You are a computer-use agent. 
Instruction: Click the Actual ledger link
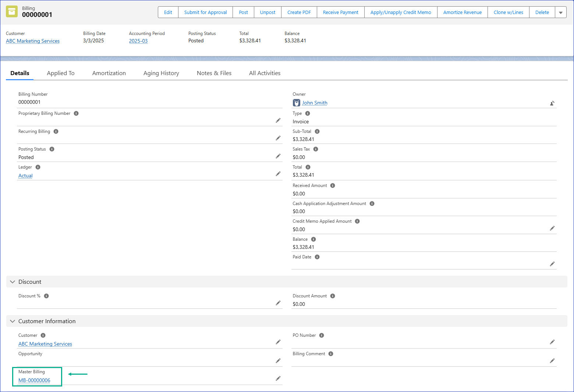click(x=25, y=176)
